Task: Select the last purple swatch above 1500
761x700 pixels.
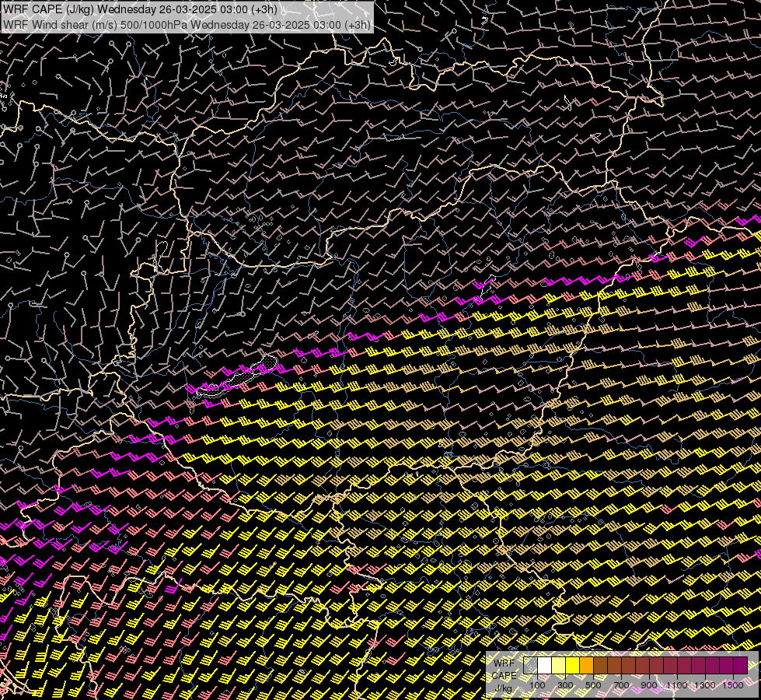Action: coord(741,665)
